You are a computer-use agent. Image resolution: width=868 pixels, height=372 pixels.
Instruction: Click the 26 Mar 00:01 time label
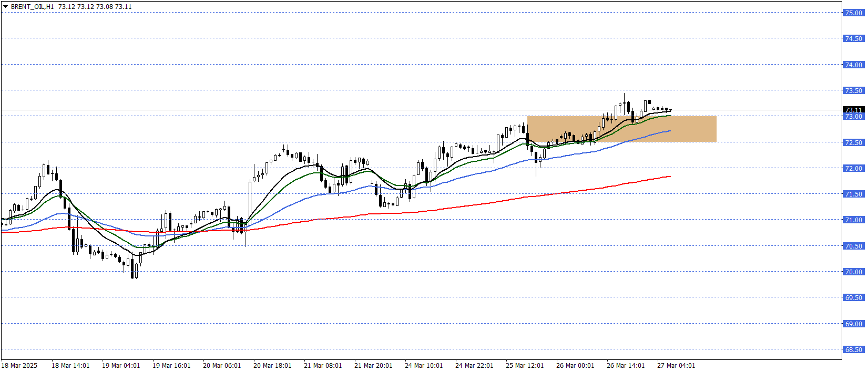coord(575,366)
